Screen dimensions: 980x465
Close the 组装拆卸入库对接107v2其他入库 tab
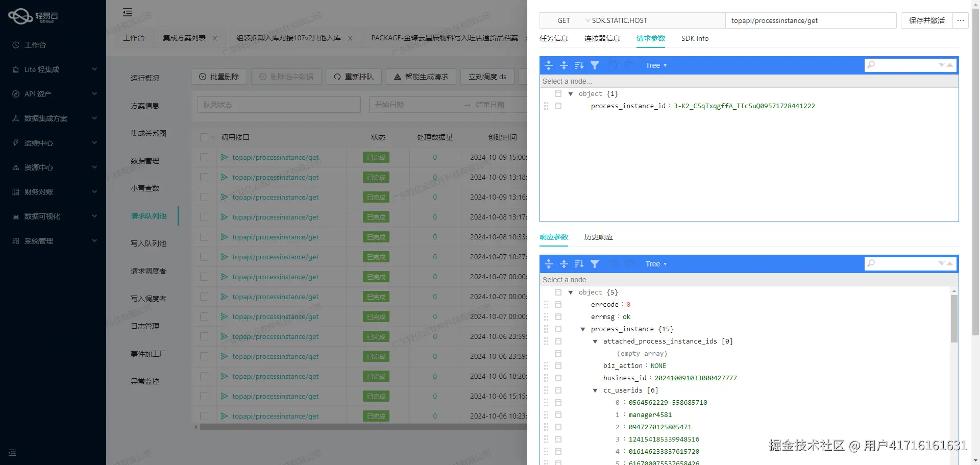click(x=350, y=38)
